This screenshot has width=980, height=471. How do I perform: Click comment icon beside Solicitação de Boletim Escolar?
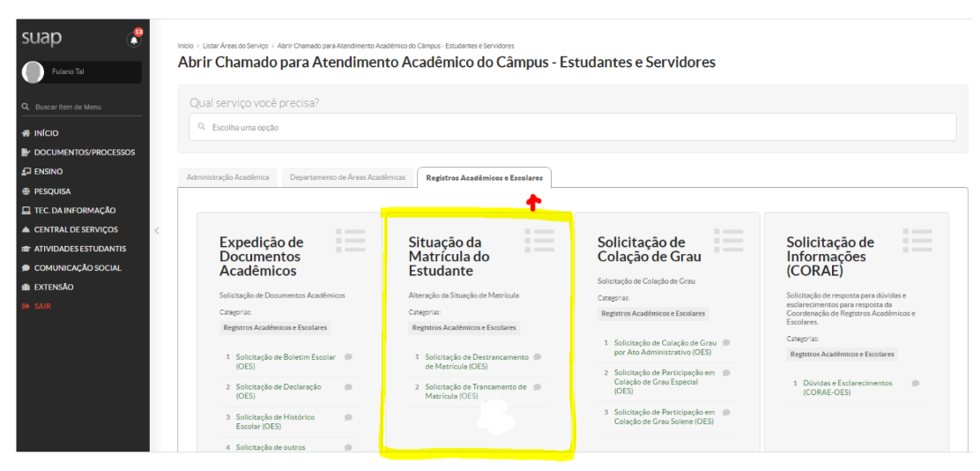[348, 357]
